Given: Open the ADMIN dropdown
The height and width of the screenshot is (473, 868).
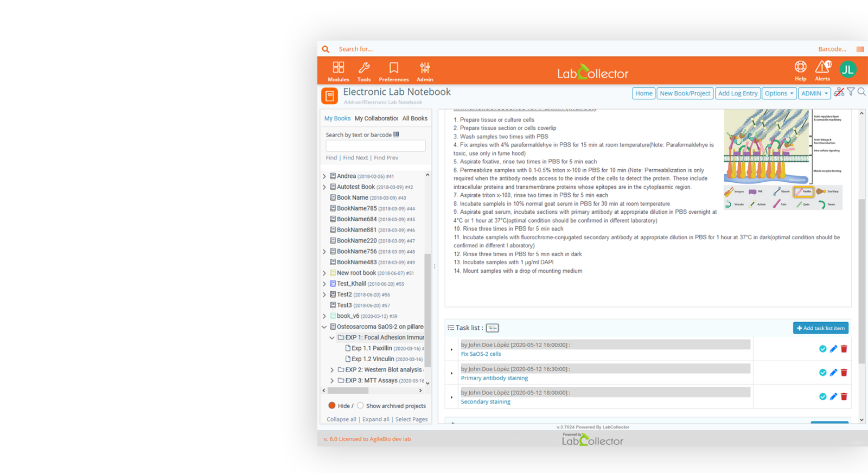Looking at the screenshot, I should coord(814,93).
